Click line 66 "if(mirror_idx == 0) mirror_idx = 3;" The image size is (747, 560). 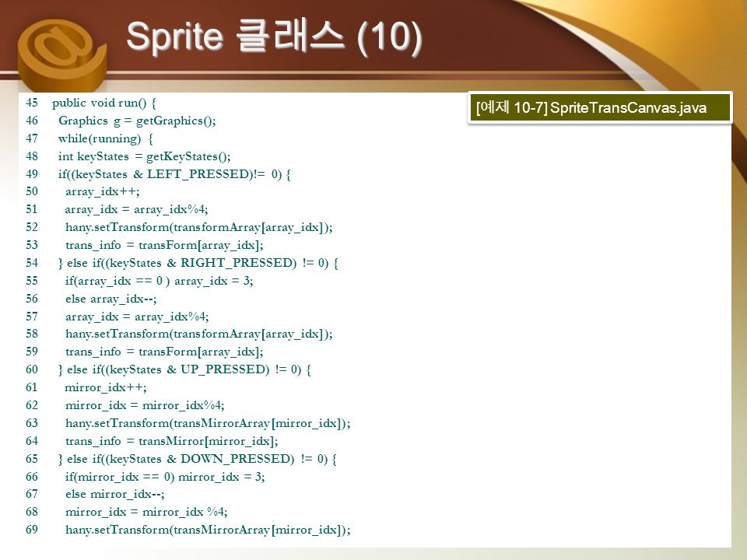click(x=165, y=477)
